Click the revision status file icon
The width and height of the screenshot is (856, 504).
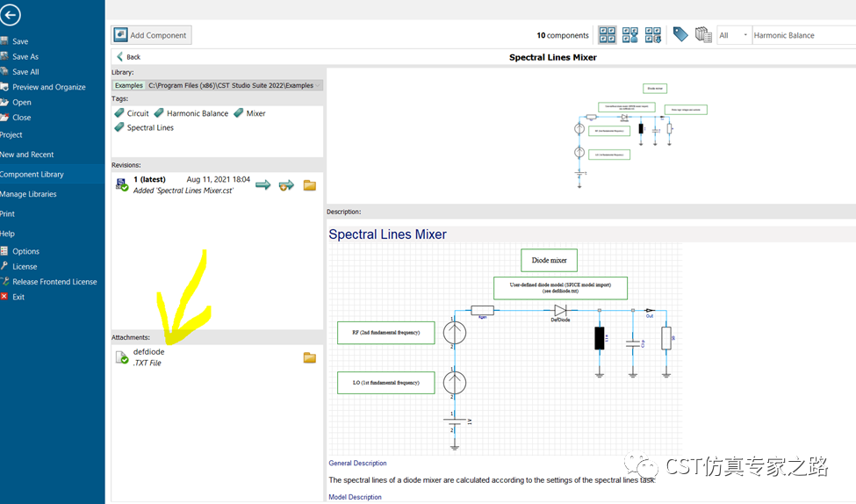122,184
